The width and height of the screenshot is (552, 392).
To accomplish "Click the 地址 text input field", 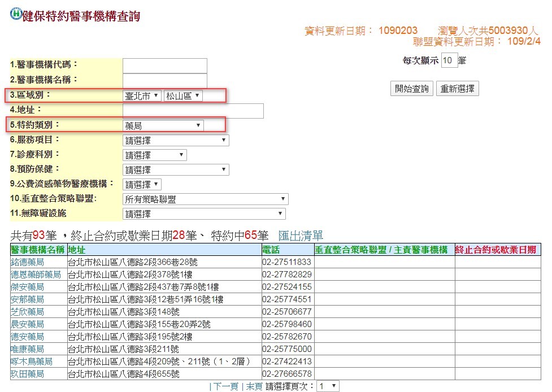I will 193,111.
